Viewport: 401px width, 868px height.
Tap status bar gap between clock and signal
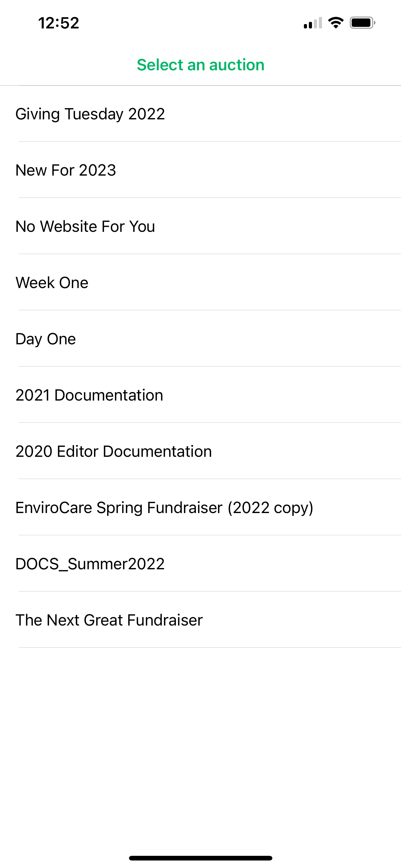pyautogui.click(x=189, y=23)
